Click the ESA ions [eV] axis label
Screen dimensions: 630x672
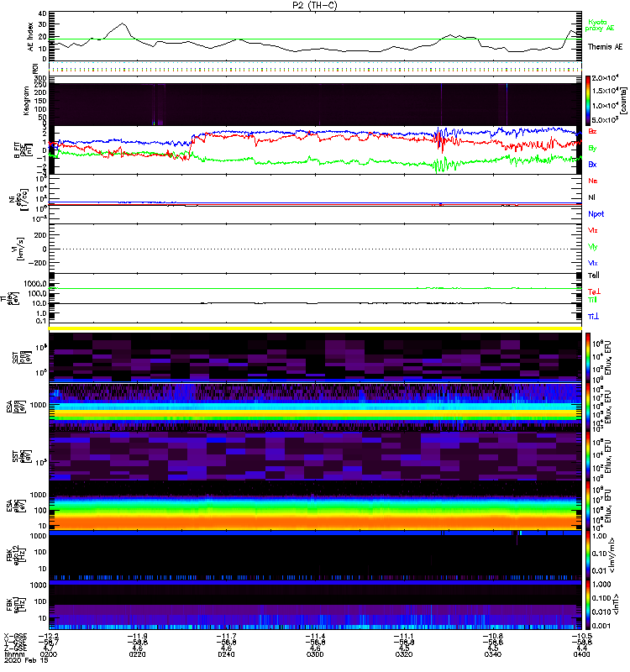coord(14,407)
